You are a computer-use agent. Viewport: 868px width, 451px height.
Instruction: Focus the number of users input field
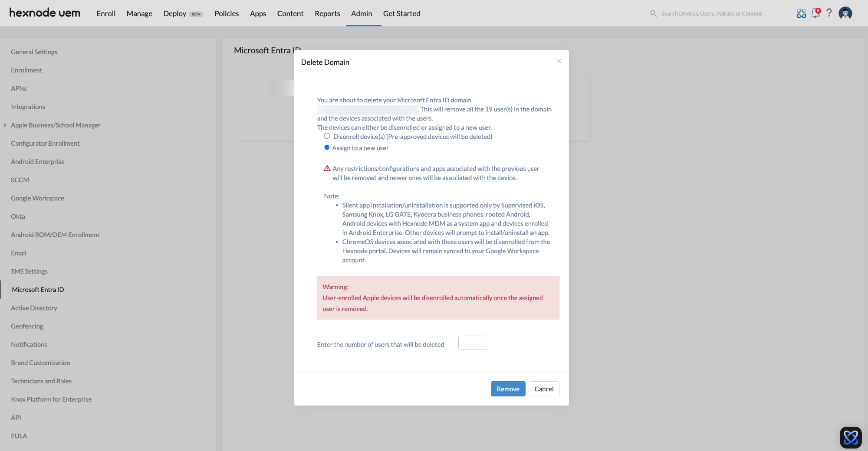tap(473, 343)
